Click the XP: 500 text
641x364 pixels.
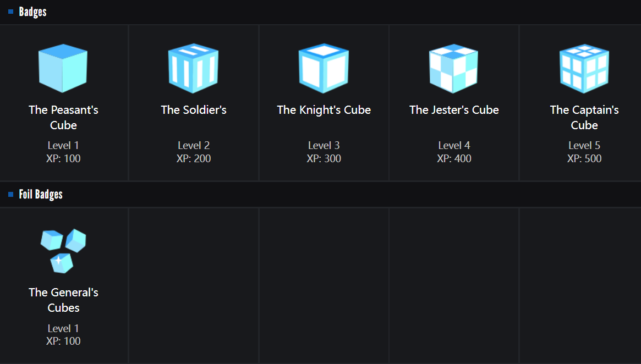(584, 158)
